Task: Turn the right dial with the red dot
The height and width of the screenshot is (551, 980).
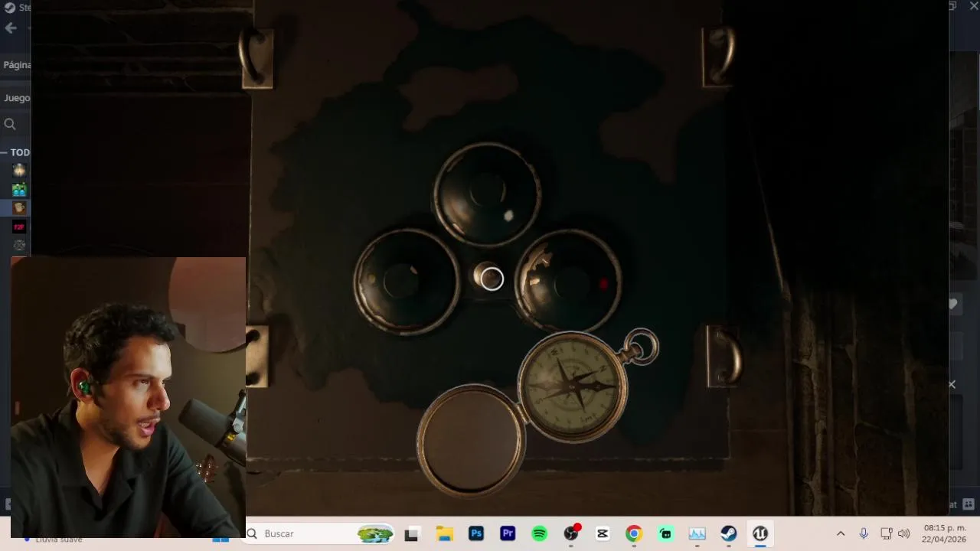Action: pyautogui.click(x=568, y=282)
